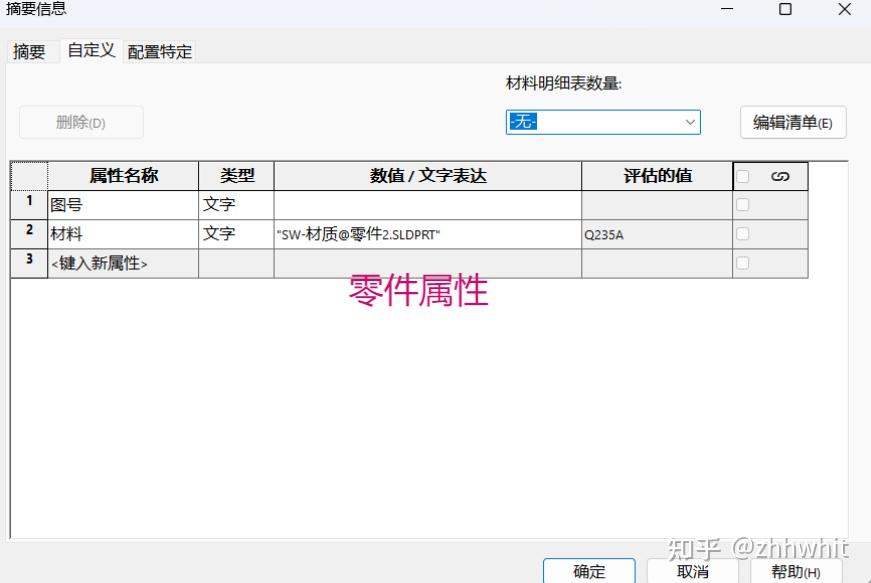871x583 pixels.
Task: Open the 材料明细表数量 dropdown
Action: point(603,122)
